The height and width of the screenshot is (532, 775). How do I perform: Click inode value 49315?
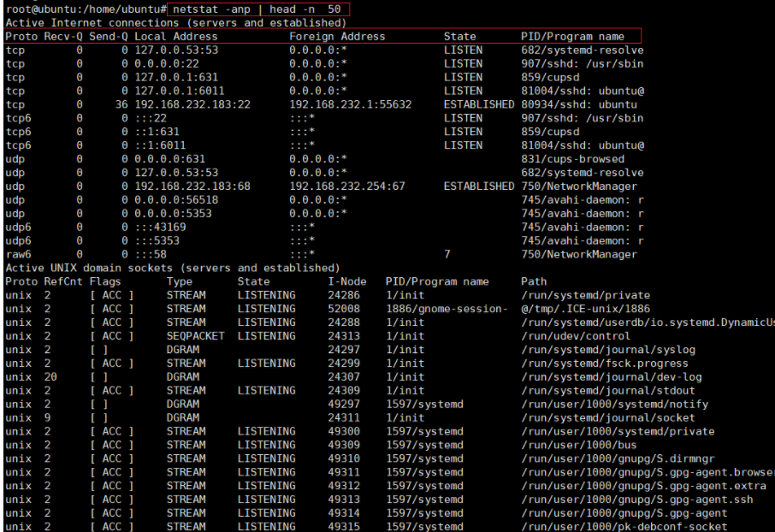(x=344, y=526)
